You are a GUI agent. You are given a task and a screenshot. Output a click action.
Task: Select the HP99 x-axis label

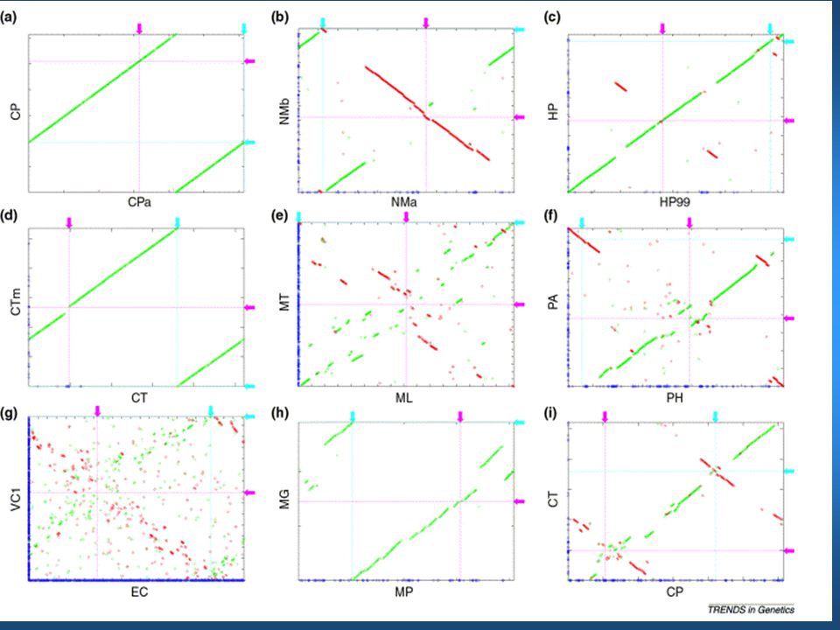674,202
